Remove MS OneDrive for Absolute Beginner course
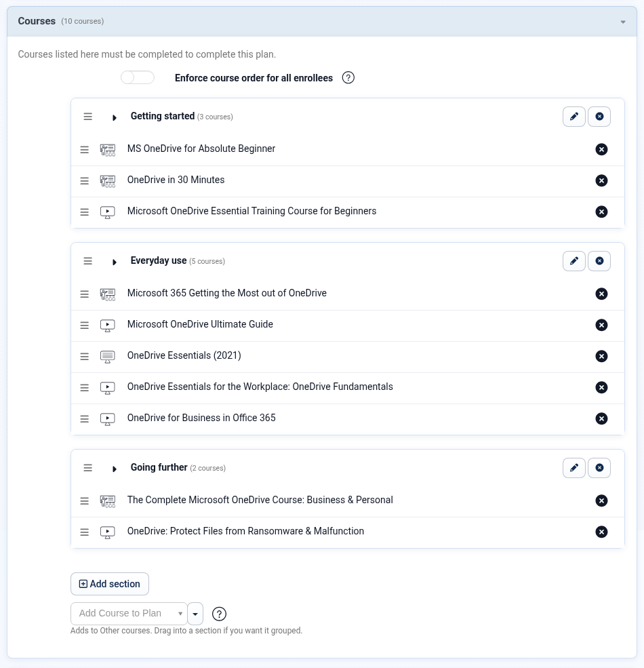 click(x=601, y=149)
